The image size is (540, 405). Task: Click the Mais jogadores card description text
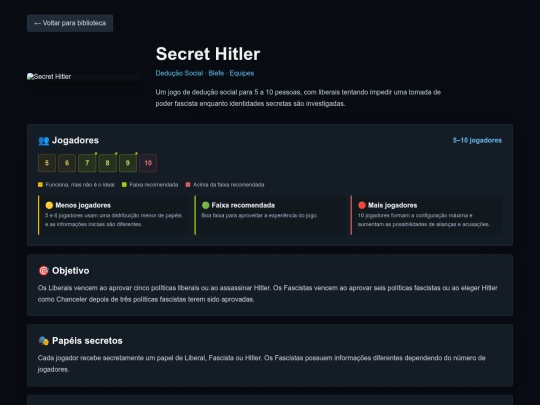point(424,220)
